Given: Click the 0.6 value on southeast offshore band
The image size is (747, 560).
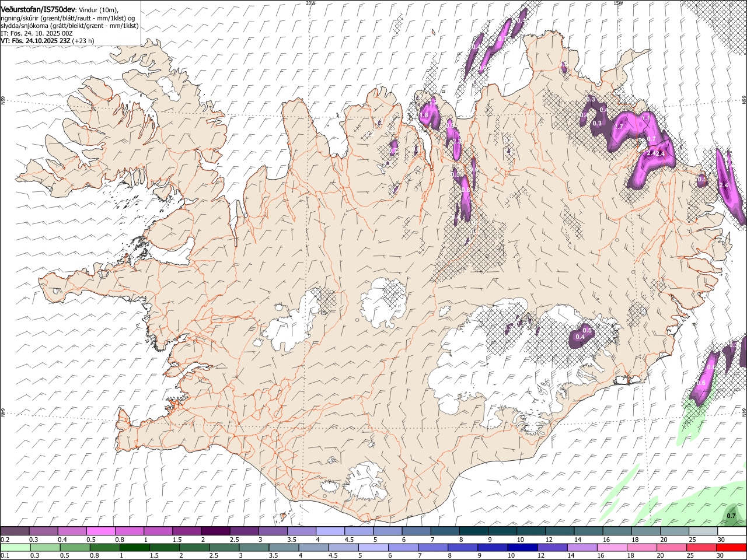Looking at the screenshot, I should coord(701,383).
